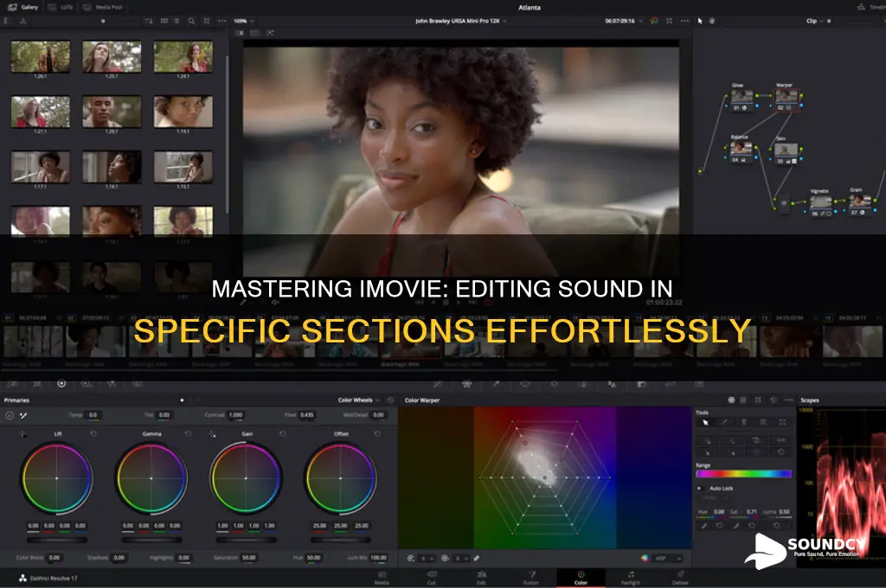Click the Temp value field

tap(93, 415)
